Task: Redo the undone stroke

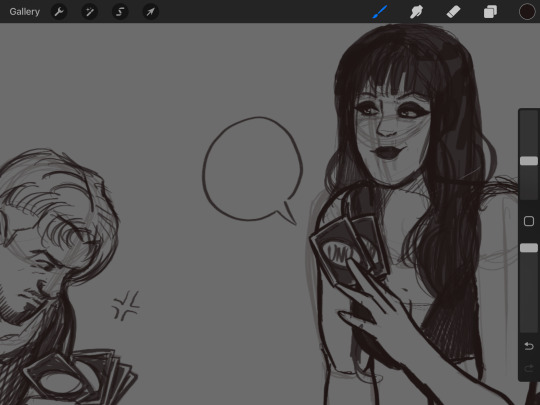Action: pyautogui.click(x=529, y=368)
